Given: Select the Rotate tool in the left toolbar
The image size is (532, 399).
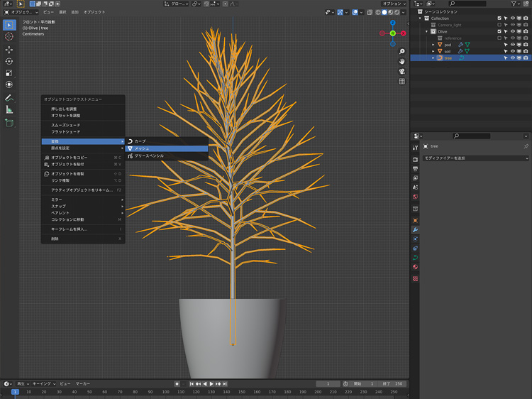Looking at the screenshot, I should pyautogui.click(x=9, y=61).
